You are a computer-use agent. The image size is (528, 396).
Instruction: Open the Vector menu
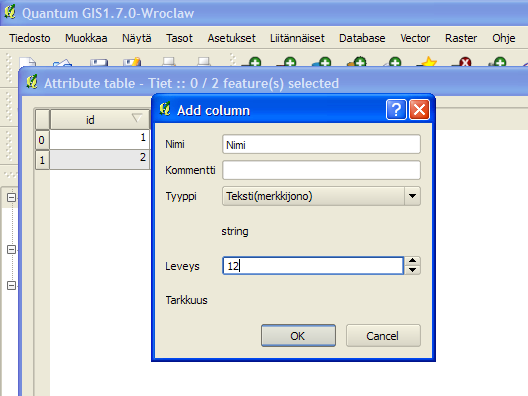[x=415, y=38]
